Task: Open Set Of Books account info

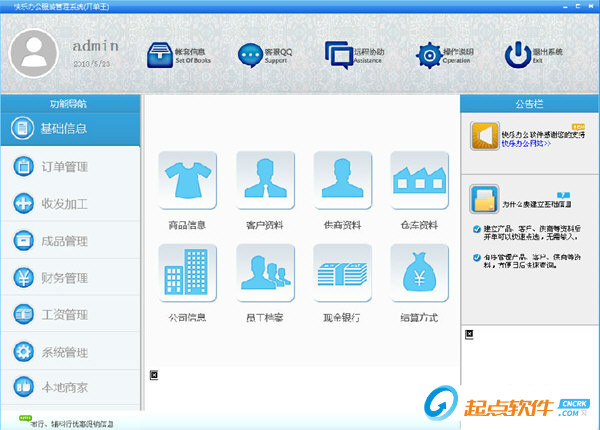Action: pyautogui.click(x=179, y=55)
